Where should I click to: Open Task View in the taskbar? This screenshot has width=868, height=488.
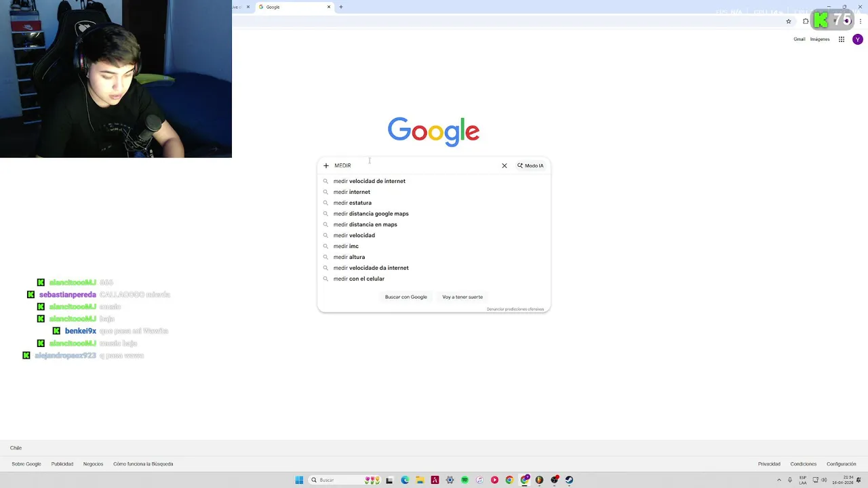389,480
